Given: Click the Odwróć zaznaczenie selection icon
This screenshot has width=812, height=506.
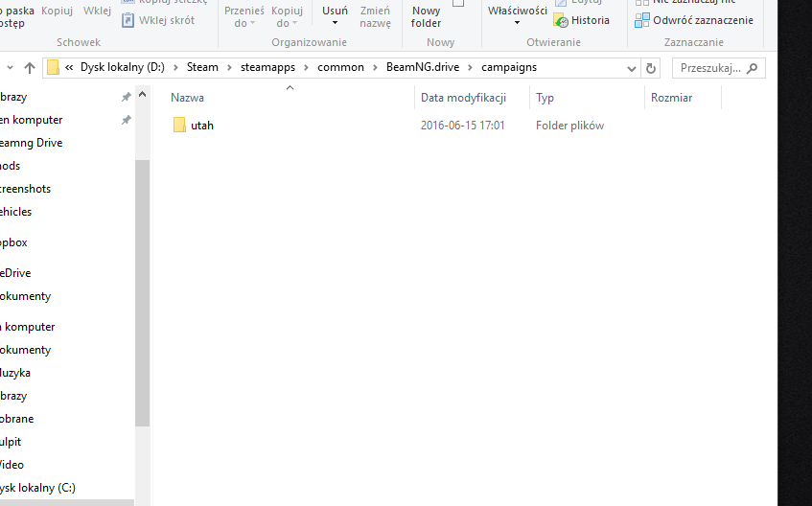Looking at the screenshot, I should tap(642, 20).
